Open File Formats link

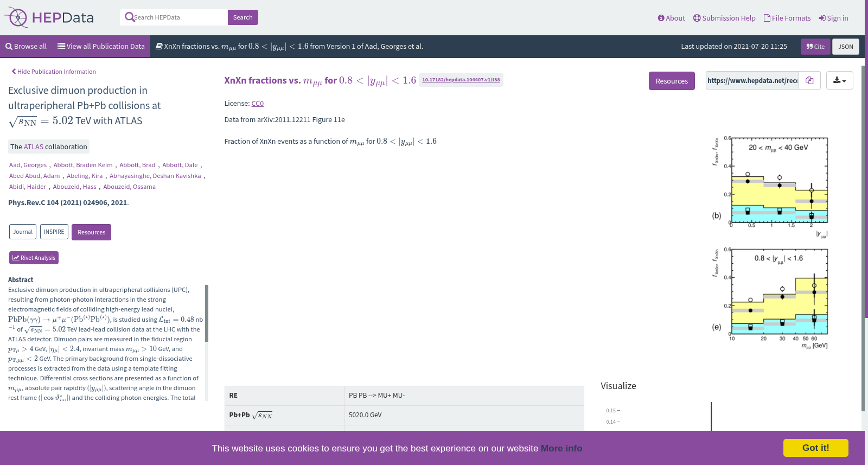point(787,18)
